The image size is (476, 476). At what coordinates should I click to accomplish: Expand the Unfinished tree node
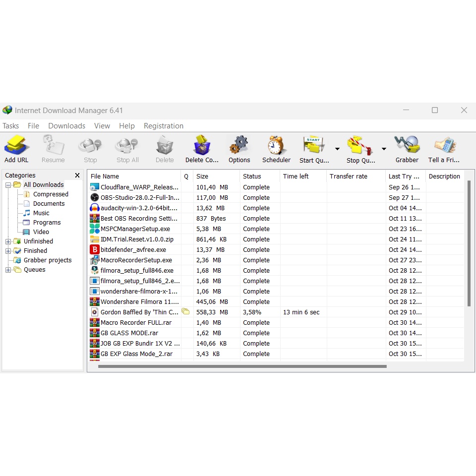click(8, 241)
